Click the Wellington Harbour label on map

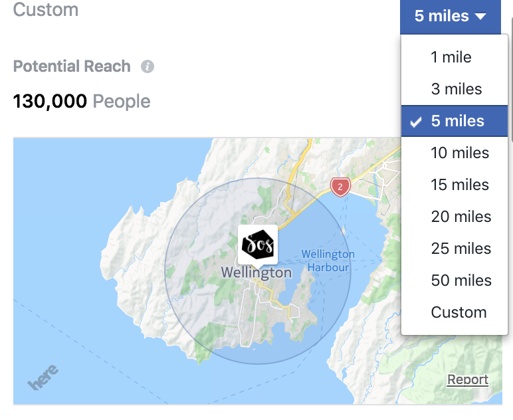328,261
